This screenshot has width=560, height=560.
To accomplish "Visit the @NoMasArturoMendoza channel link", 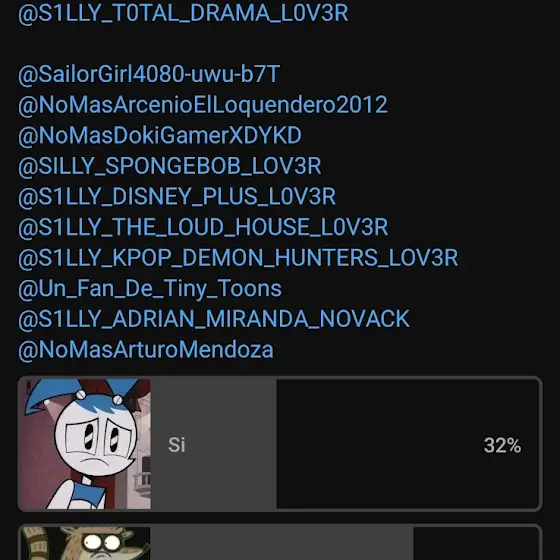I will (146, 350).
